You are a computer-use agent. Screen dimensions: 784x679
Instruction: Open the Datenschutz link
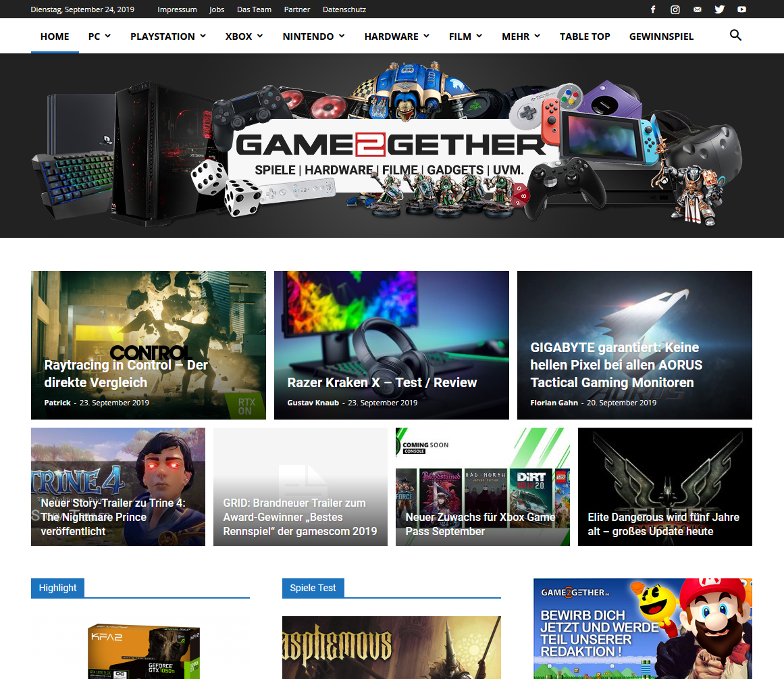pos(344,9)
